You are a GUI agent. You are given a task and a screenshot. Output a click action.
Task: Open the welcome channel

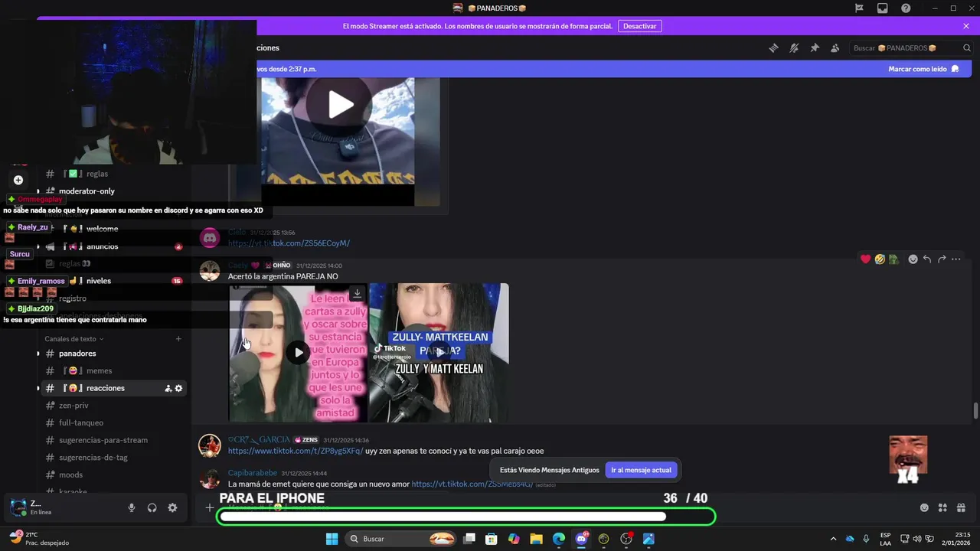click(x=113, y=229)
